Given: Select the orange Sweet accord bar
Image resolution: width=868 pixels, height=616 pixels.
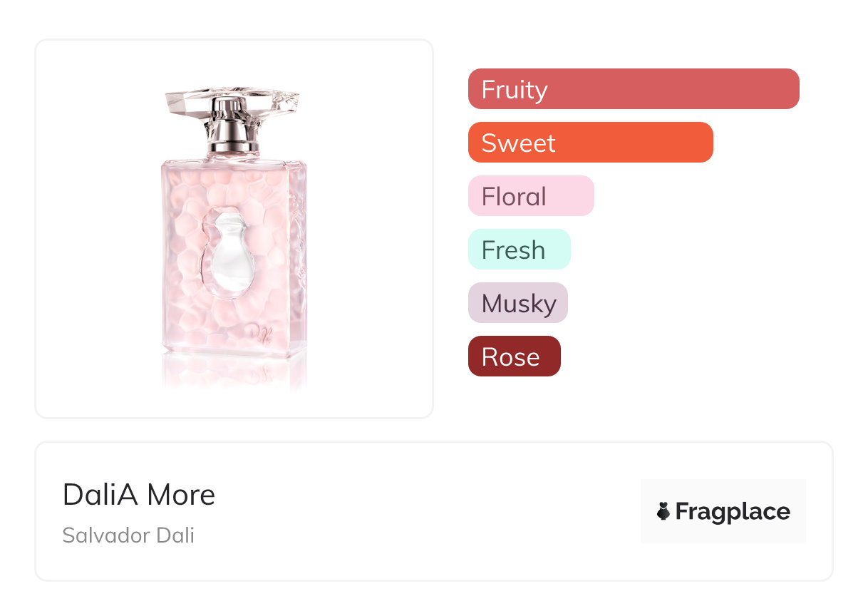Looking at the screenshot, I should point(590,143).
